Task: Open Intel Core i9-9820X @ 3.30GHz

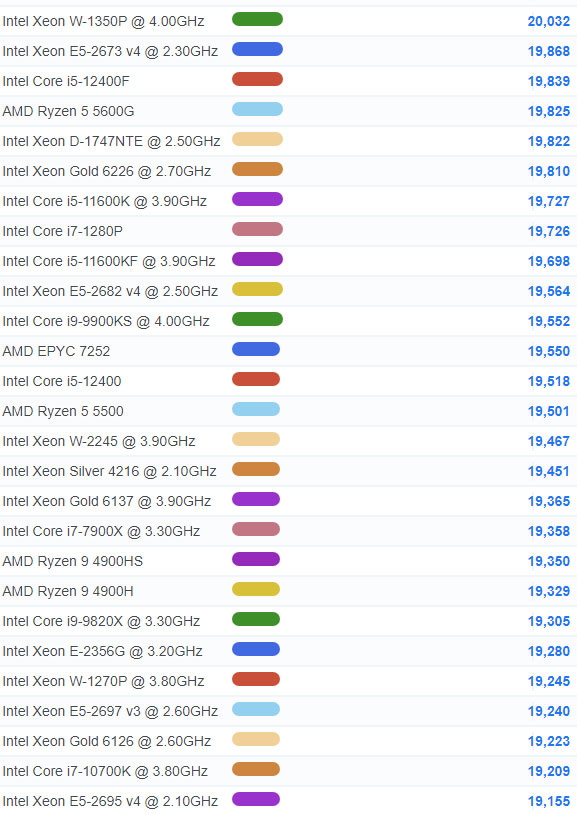Action: (101, 621)
